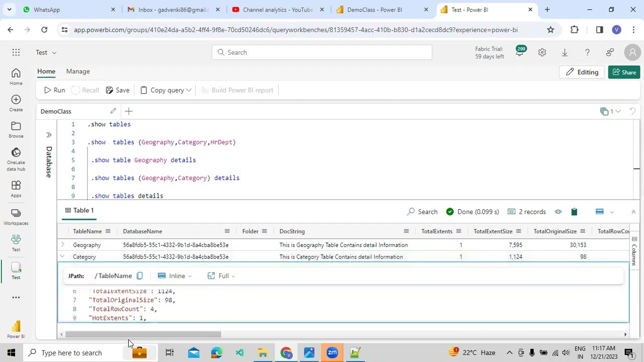Open query tabs count dropdown

(611, 112)
